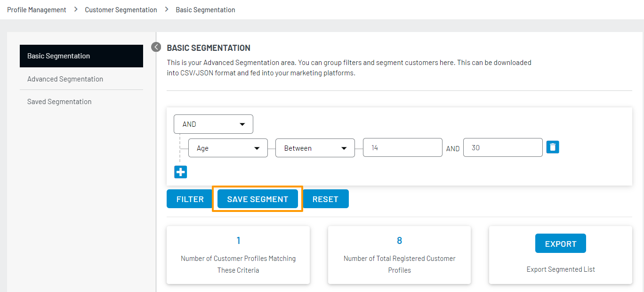Open the Saved Segmentation section

pyautogui.click(x=59, y=101)
